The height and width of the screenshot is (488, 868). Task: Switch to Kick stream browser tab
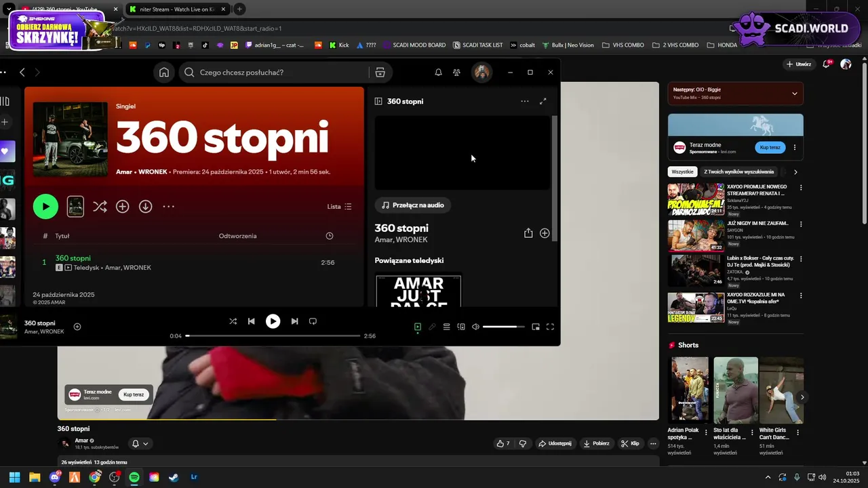click(176, 9)
